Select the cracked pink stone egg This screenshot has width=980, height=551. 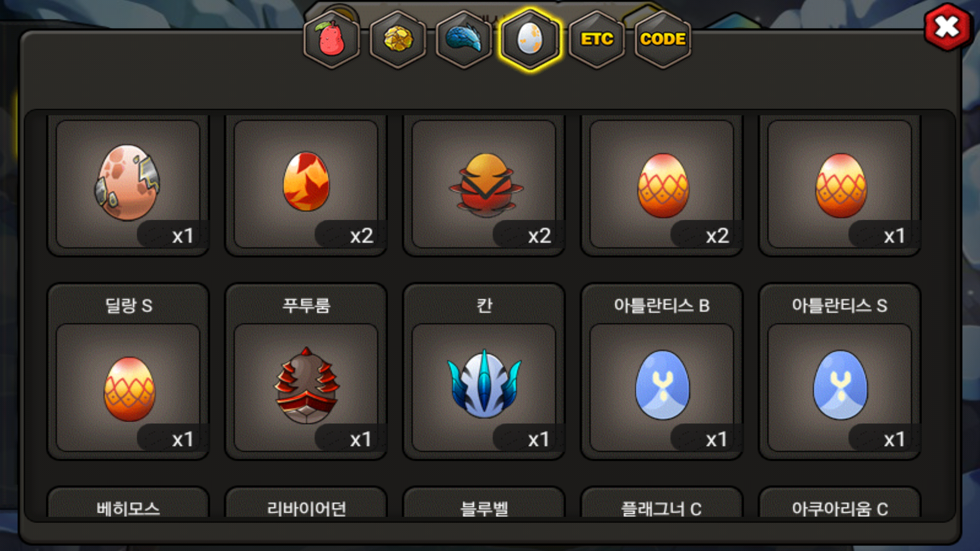(128, 184)
